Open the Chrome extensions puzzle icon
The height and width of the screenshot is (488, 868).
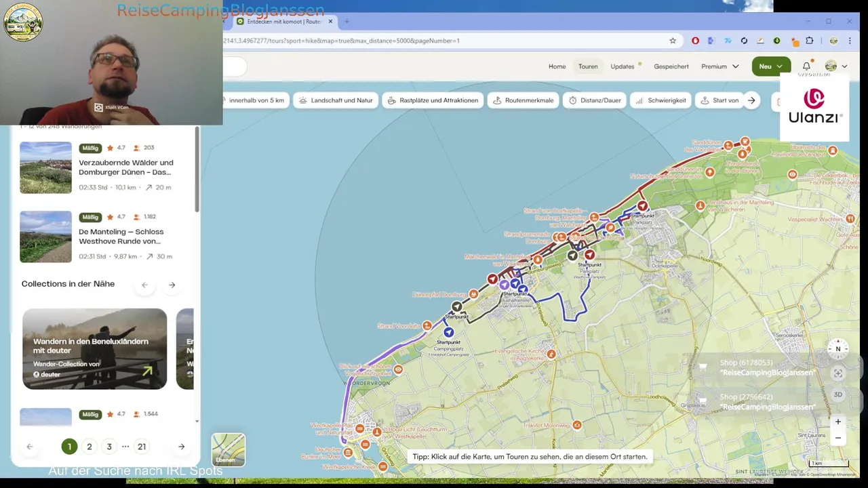point(809,41)
